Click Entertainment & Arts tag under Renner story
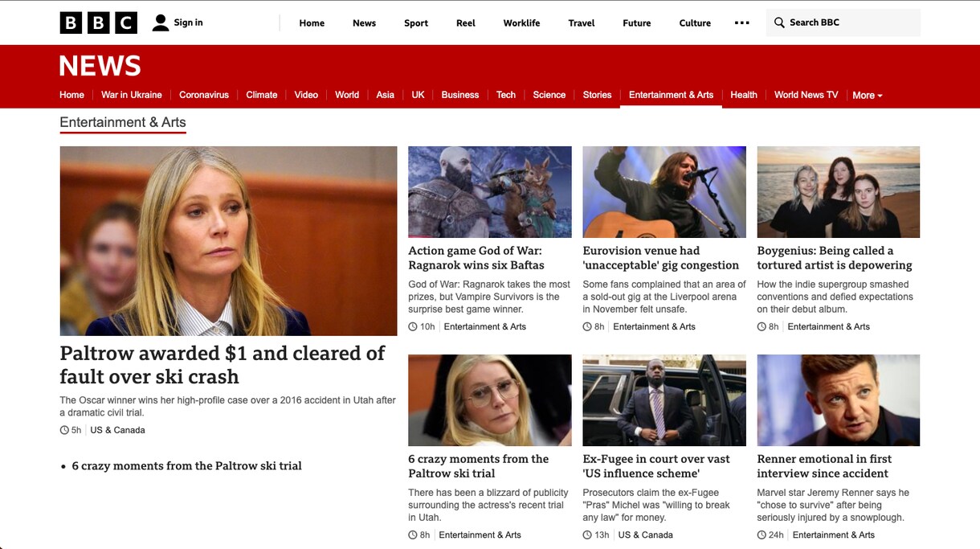The height and width of the screenshot is (549, 980). coord(834,535)
